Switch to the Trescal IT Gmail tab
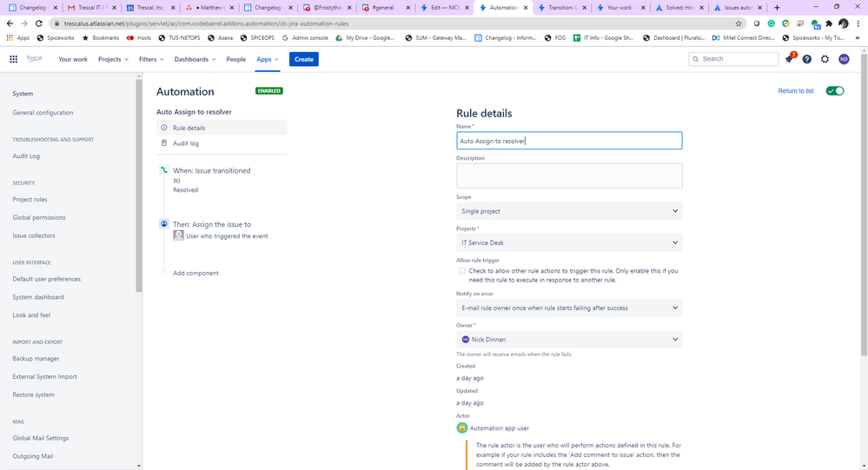Viewport: 868px width, 470px height. pos(92,8)
